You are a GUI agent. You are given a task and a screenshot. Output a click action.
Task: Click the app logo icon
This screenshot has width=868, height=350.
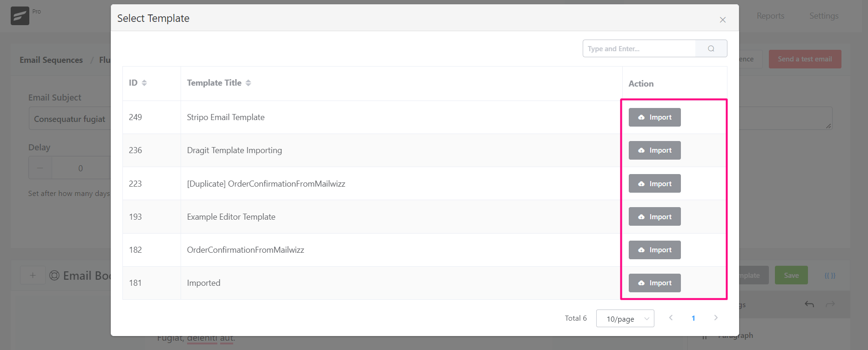coord(20,16)
